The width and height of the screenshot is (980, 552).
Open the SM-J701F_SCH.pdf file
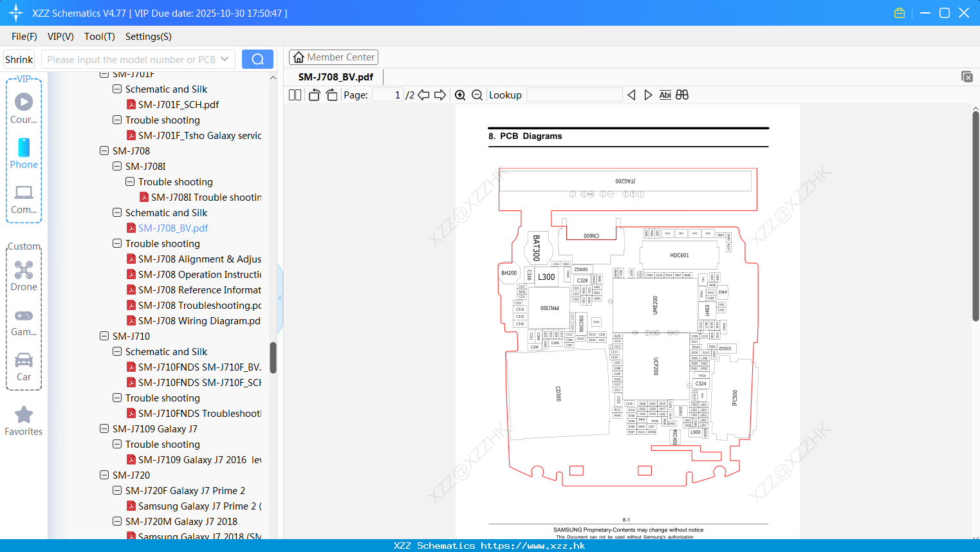click(x=178, y=104)
